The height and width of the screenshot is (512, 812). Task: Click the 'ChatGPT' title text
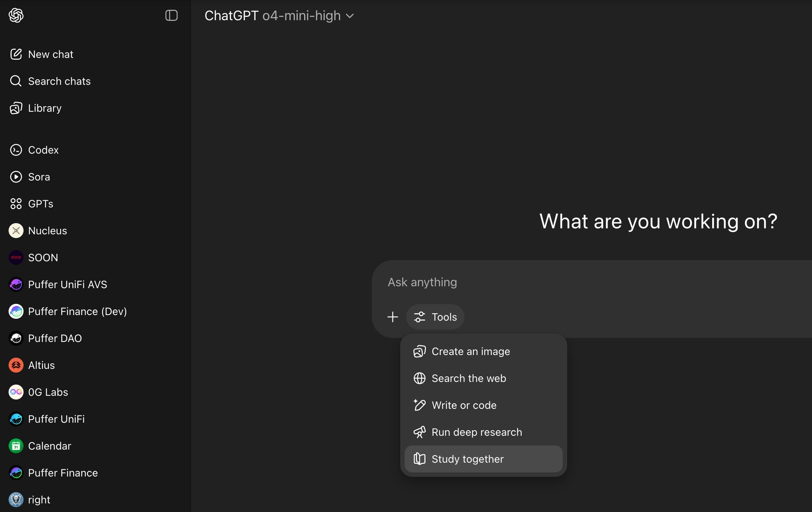[231, 16]
